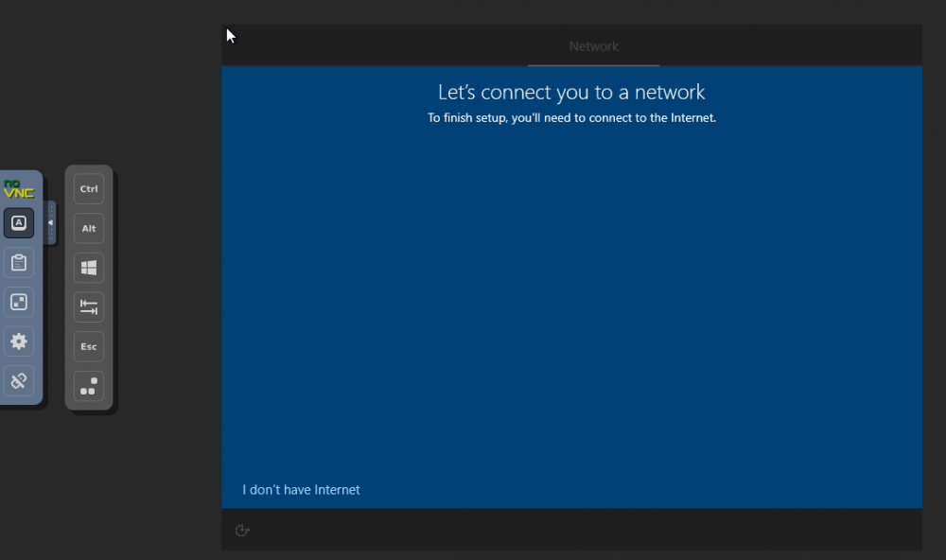Select the Network tab heading
Viewport: 946px width, 560px height.
tap(594, 46)
